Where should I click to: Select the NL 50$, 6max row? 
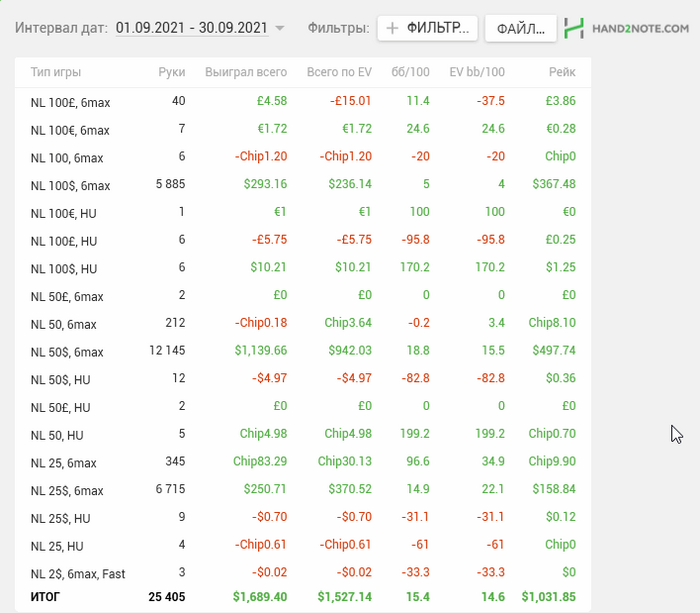[x=303, y=350]
